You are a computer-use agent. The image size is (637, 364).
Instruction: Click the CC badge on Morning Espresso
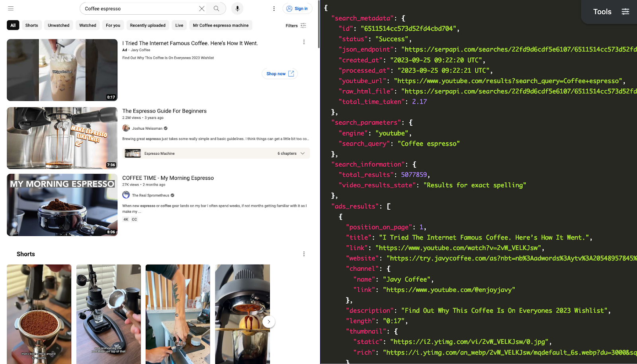coord(135,219)
